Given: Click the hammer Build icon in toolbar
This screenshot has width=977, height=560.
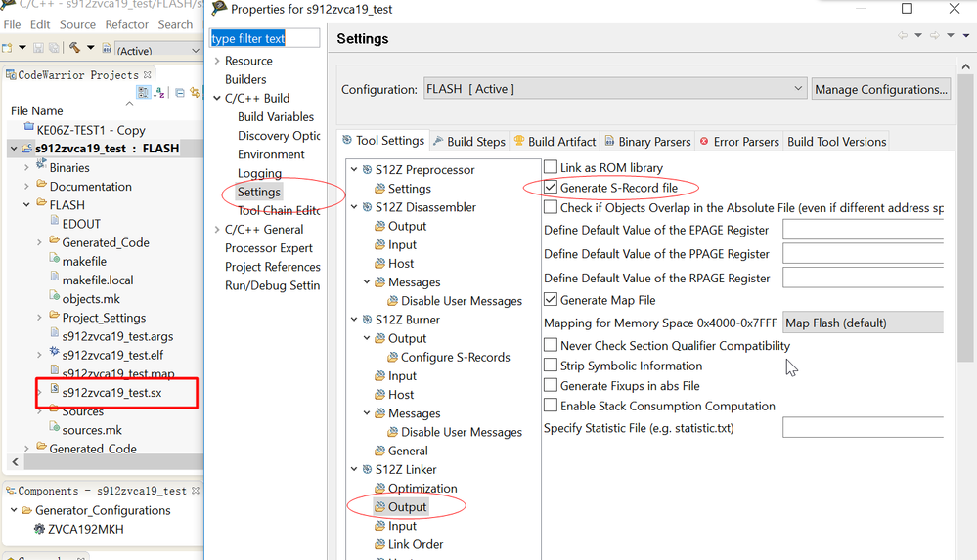Looking at the screenshot, I should click(75, 48).
